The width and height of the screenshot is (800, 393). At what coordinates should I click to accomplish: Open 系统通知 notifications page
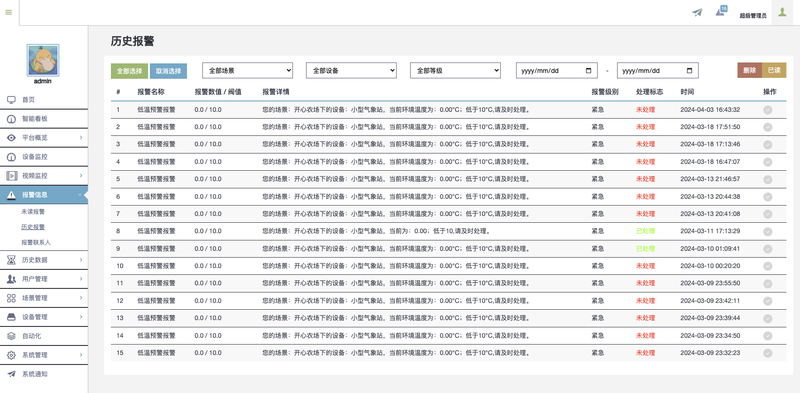point(44,374)
